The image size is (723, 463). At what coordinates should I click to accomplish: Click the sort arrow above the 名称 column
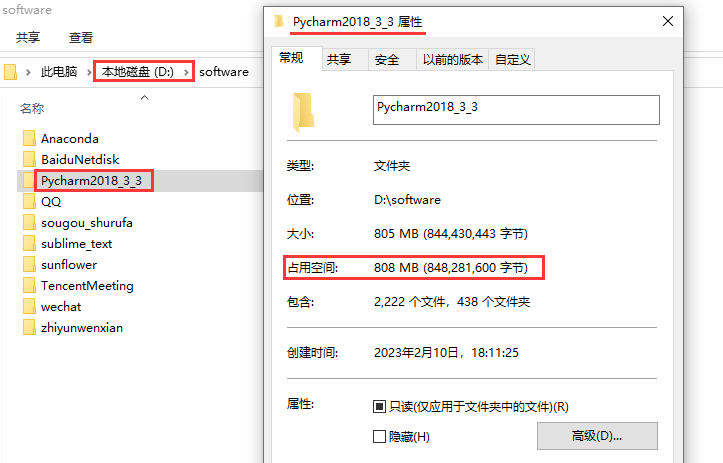[x=144, y=97]
